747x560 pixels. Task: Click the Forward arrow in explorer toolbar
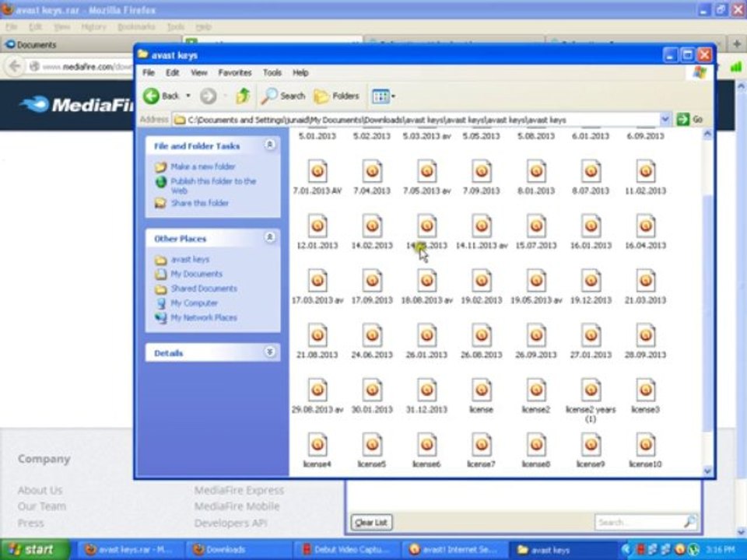[208, 96]
